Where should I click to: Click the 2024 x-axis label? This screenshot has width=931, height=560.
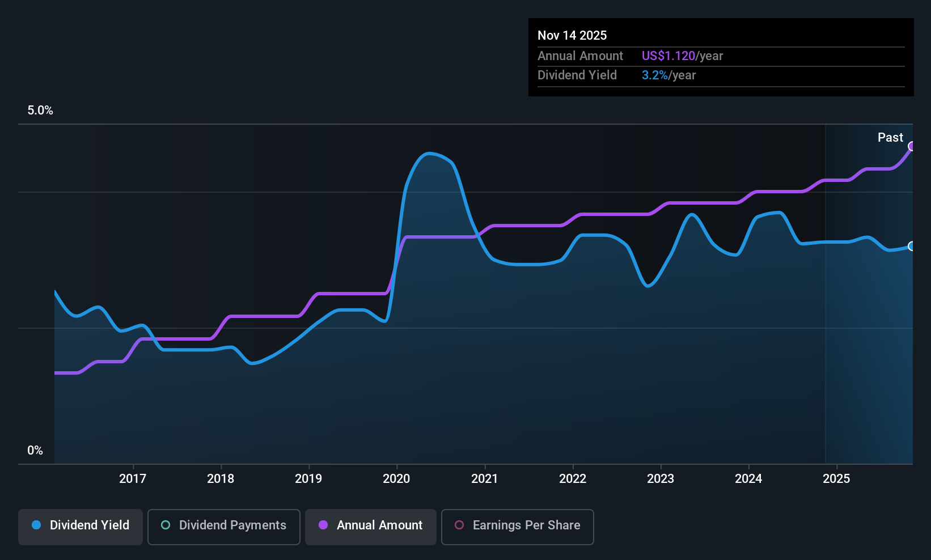tap(748, 478)
